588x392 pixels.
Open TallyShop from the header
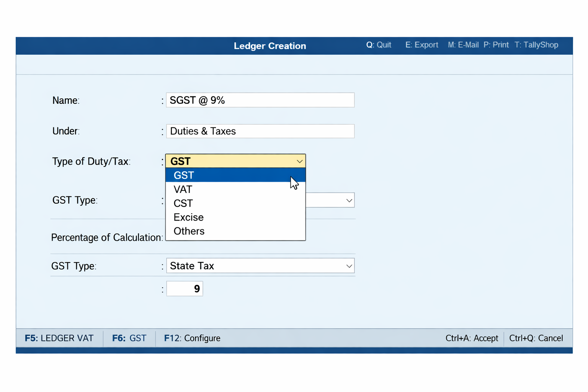point(536,45)
